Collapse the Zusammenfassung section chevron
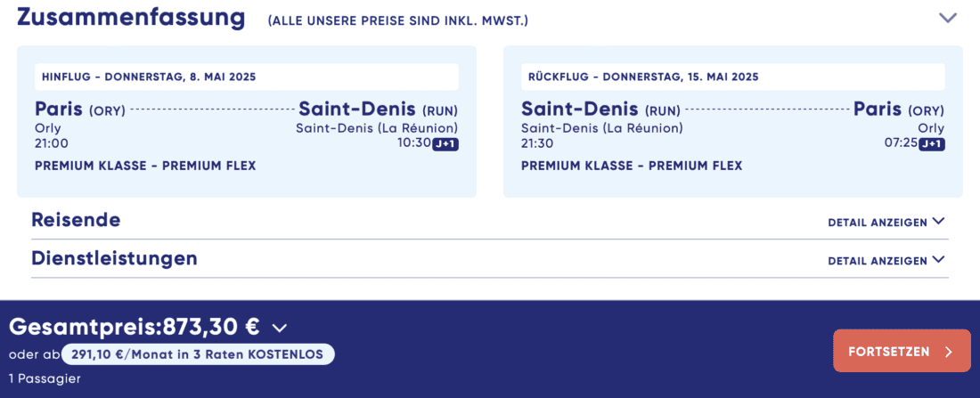980x398 pixels. click(947, 18)
